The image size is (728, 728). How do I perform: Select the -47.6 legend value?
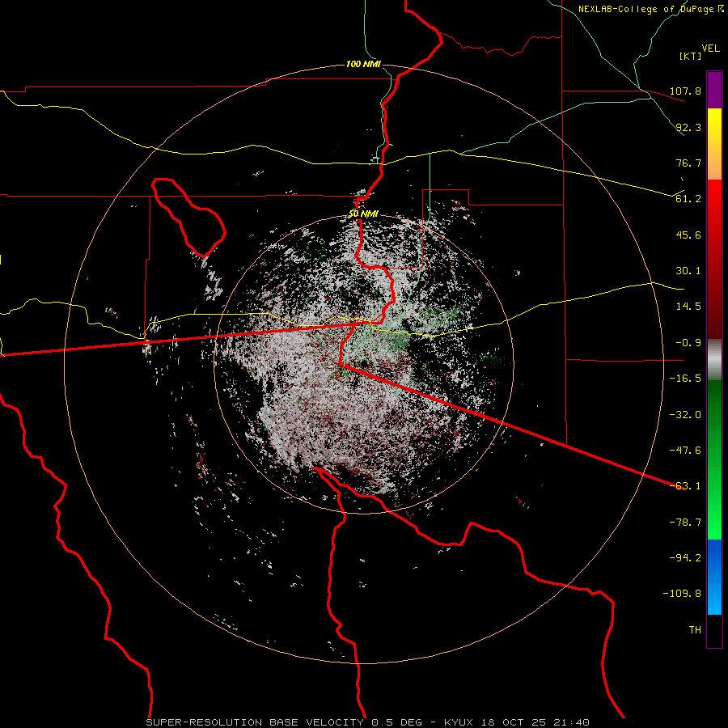(x=685, y=451)
